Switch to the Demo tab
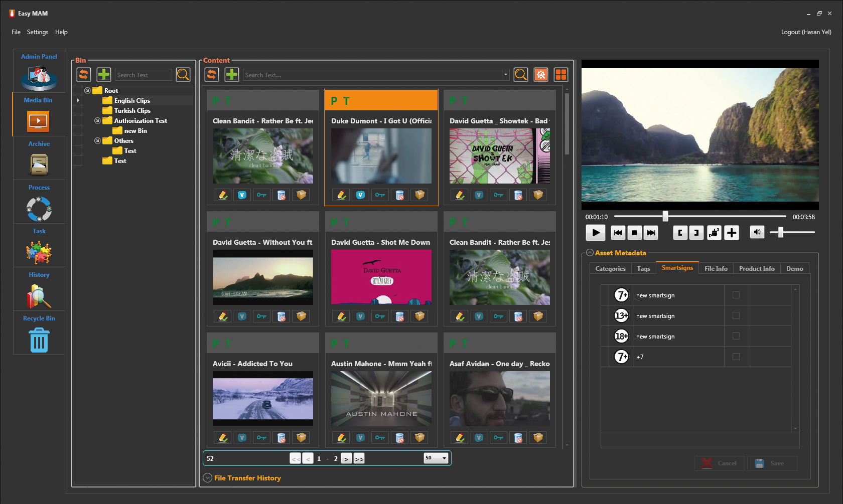The height and width of the screenshot is (504, 843). pyautogui.click(x=794, y=269)
